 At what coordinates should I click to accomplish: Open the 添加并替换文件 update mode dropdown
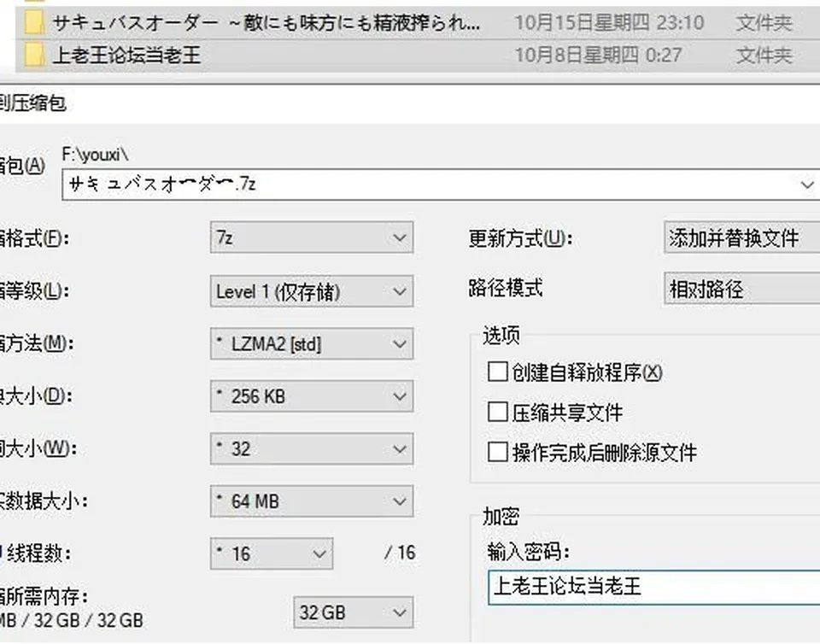coord(742,237)
